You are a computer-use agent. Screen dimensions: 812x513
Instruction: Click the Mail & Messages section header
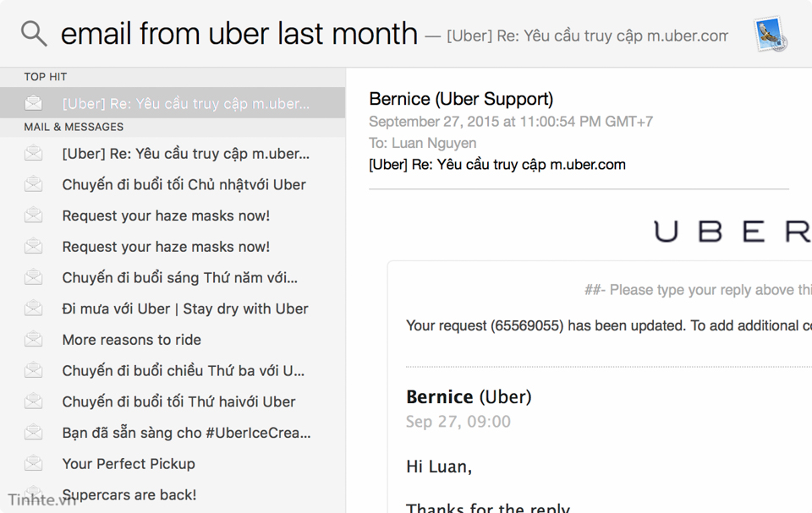74,127
